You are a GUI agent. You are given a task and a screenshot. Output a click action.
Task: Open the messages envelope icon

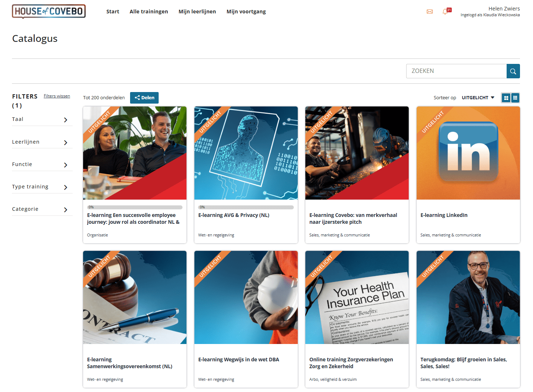(430, 12)
